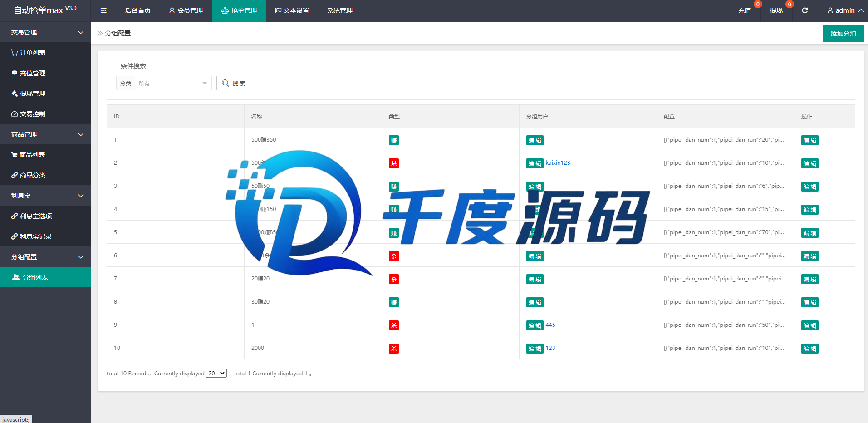Click the red 杀 type badge in row 2
This screenshot has height=423, width=868.
tap(394, 163)
